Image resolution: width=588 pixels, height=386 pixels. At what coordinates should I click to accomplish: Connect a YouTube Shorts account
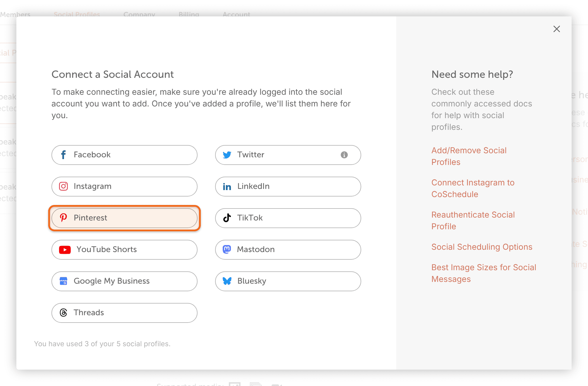tap(124, 250)
